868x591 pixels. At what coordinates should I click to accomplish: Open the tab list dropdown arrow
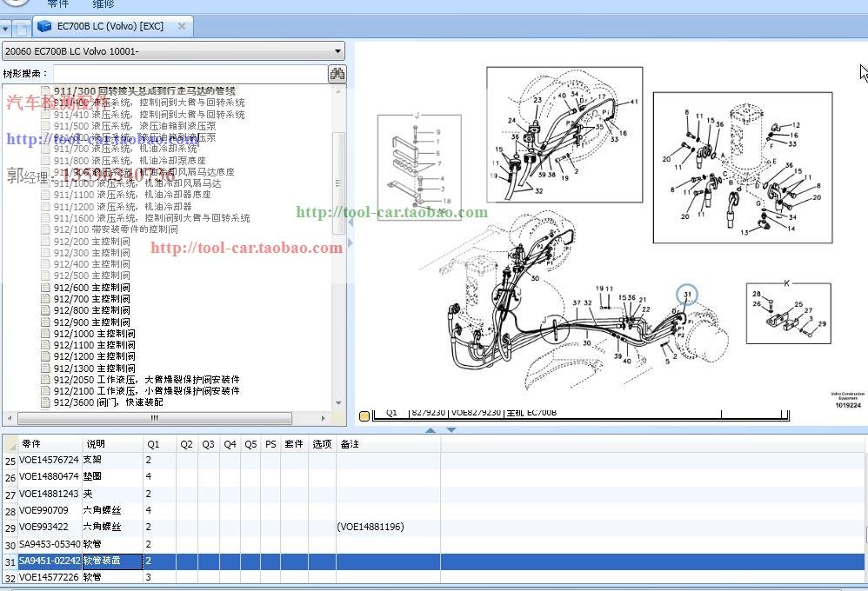click(5, 28)
